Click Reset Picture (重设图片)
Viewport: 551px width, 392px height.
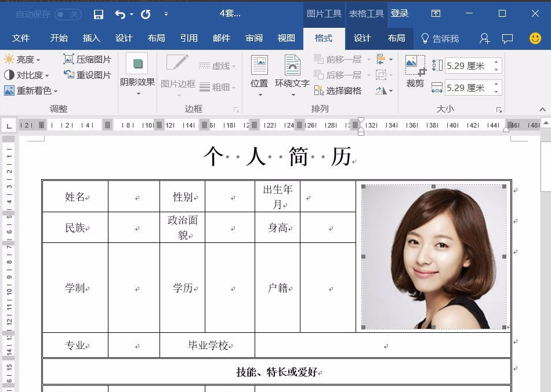coord(87,75)
